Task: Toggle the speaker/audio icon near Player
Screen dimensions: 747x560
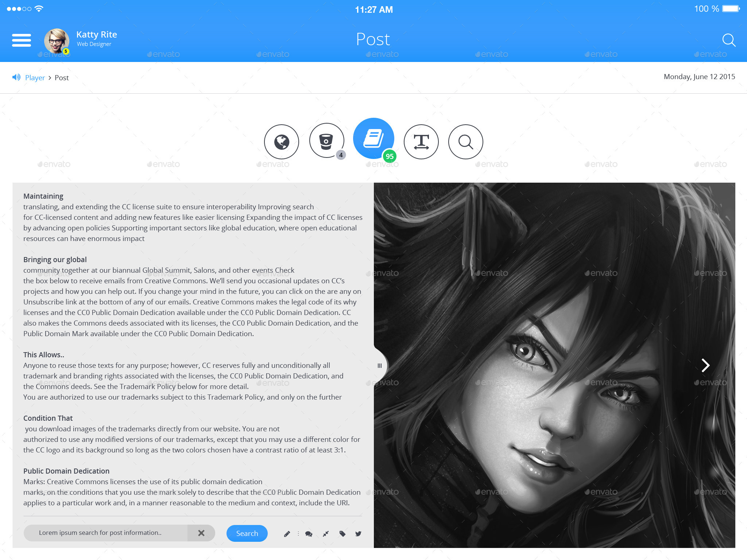Action: 16,77
